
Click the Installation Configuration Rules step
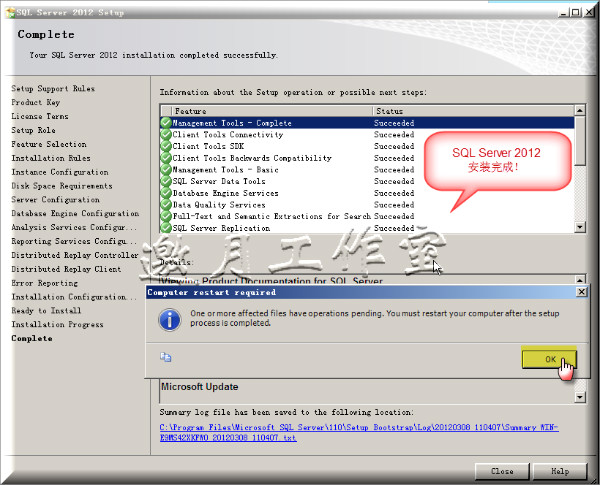click(74, 297)
